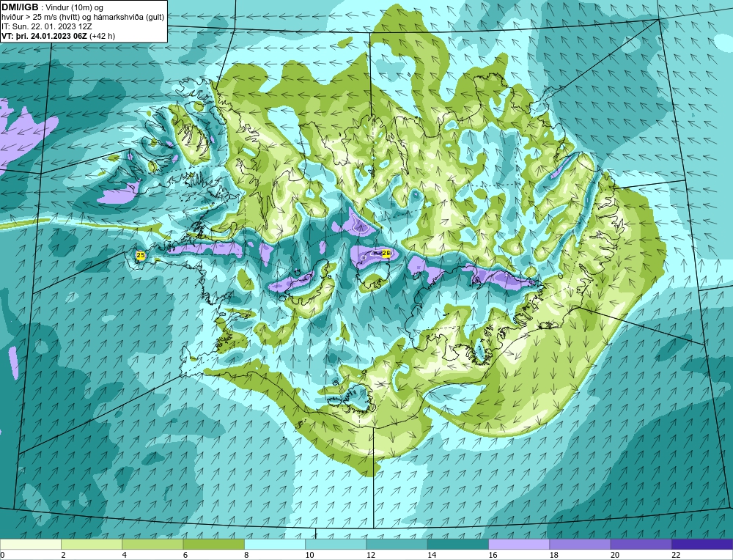Click the 2–4 m/s light green legend swatch
The image size is (733, 560).
92,545
